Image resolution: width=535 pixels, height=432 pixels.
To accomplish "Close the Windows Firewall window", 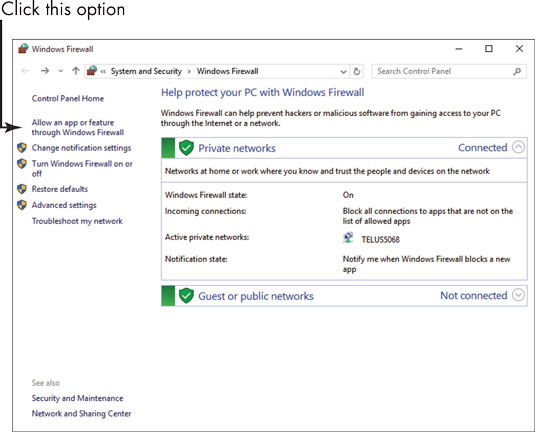I will [519, 49].
